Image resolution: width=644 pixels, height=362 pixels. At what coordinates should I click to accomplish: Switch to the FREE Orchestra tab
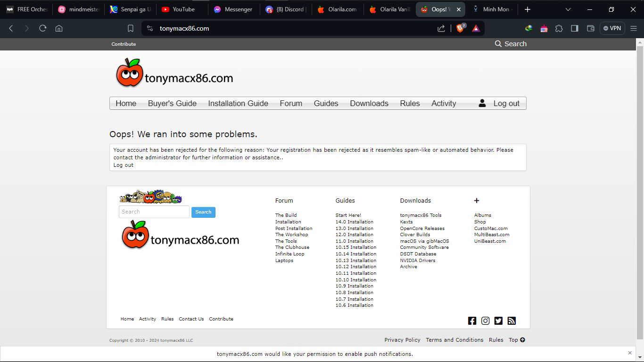click(27, 9)
